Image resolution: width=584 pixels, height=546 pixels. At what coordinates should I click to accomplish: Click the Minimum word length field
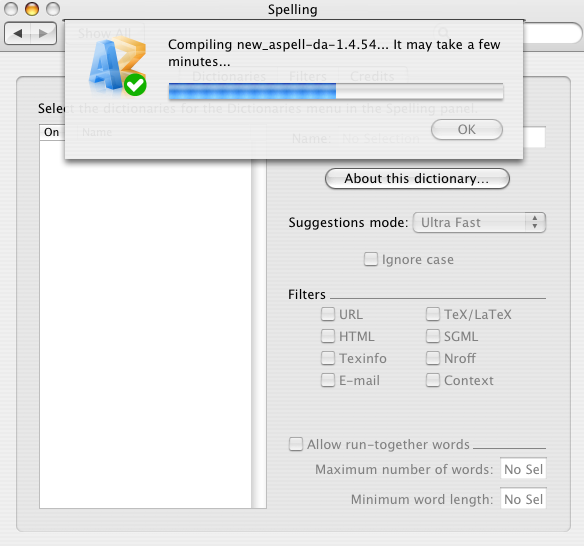coord(523,499)
